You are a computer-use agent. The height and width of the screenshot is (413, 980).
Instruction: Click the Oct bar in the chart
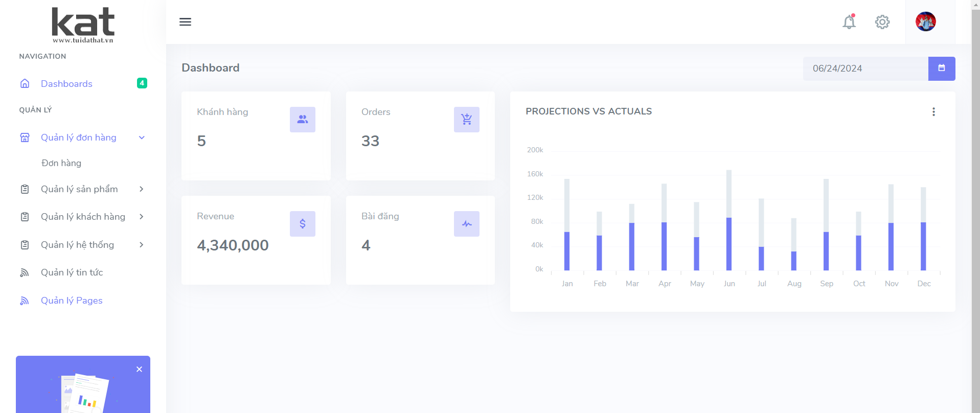[x=858, y=241]
